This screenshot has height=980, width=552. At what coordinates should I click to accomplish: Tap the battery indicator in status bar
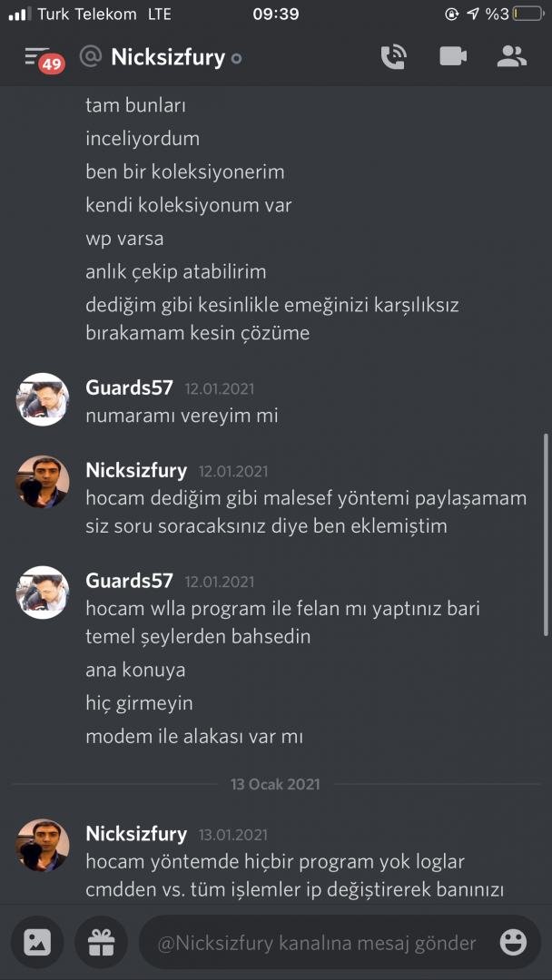(528, 14)
